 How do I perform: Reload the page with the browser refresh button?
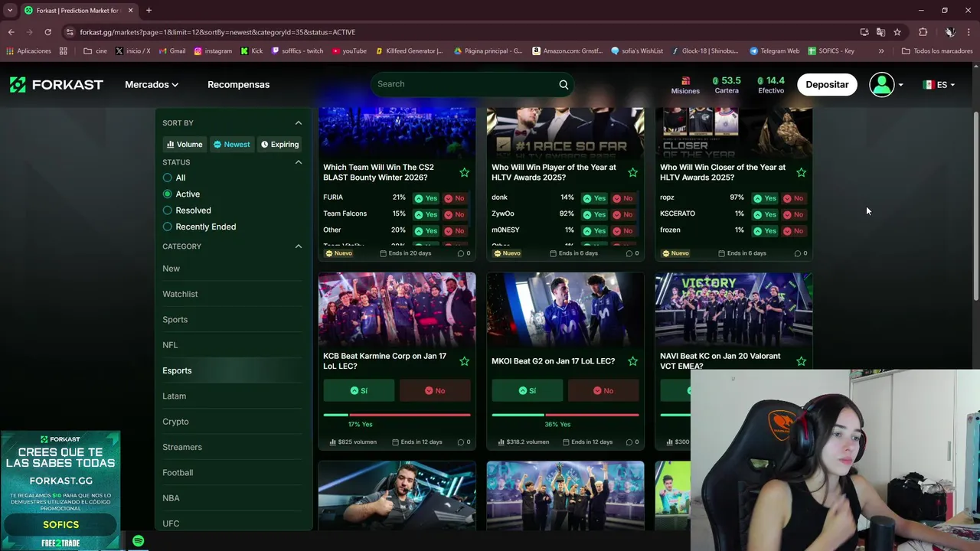click(x=47, y=32)
